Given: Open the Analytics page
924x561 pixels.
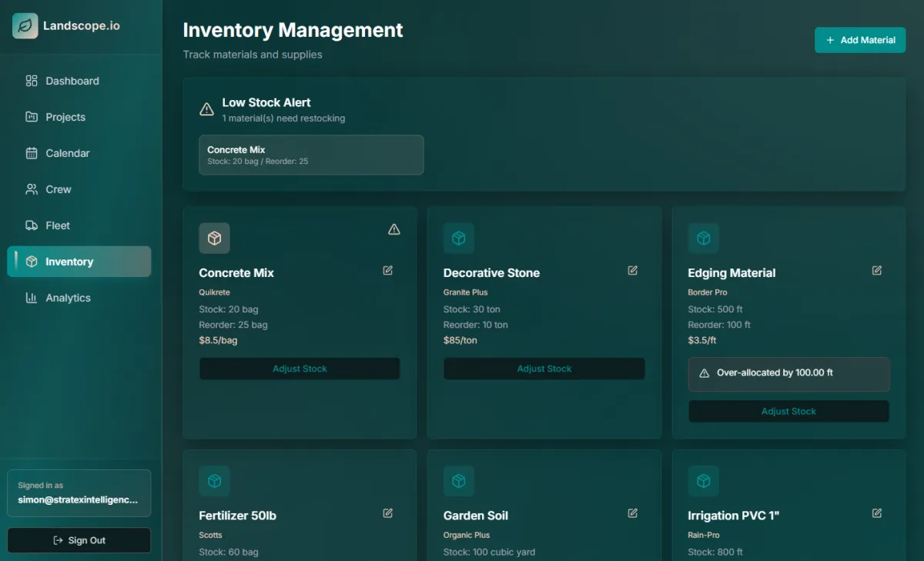Looking at the screenshot, I should coord(68,298).
